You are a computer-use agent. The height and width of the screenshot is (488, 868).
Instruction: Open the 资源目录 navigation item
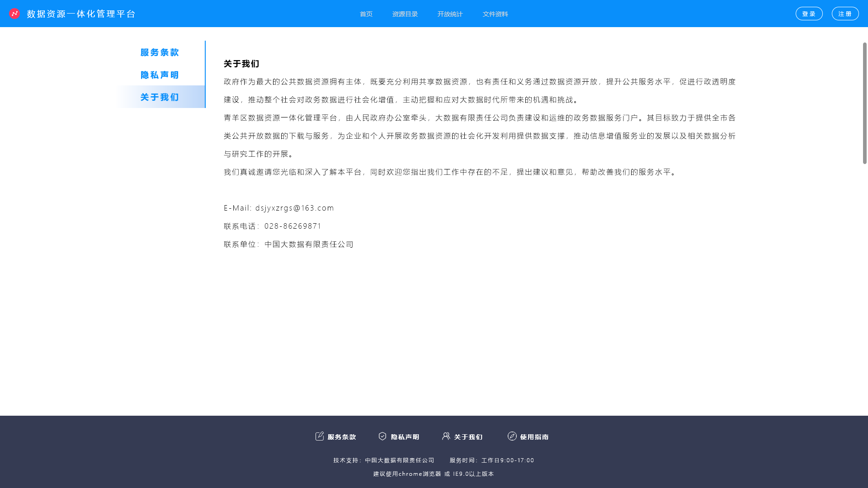405,14
